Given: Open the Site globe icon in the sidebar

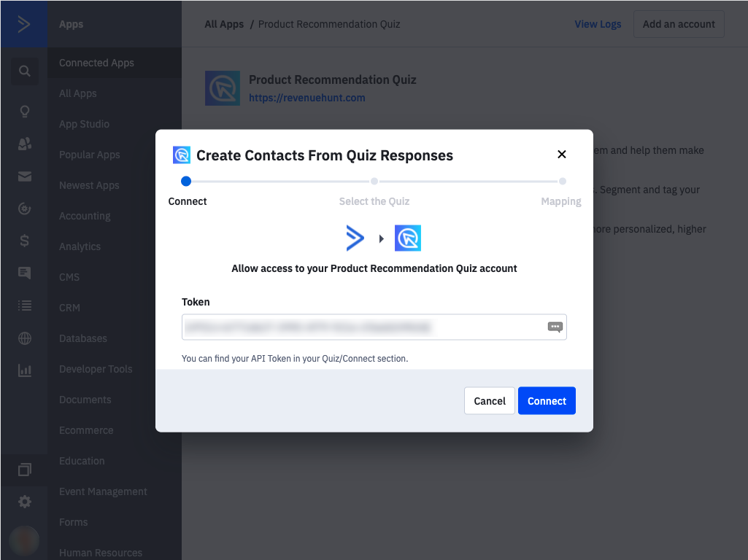Looking at the screenshot, I should 24,338.
